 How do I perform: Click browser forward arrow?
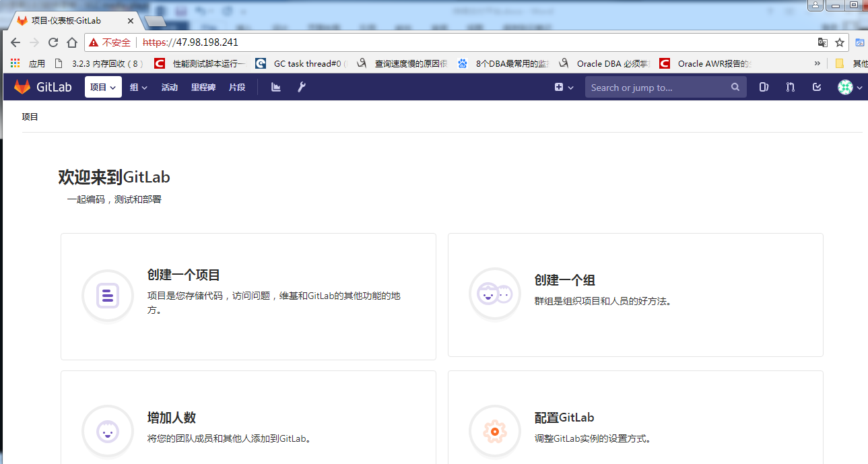pos(34,42)
